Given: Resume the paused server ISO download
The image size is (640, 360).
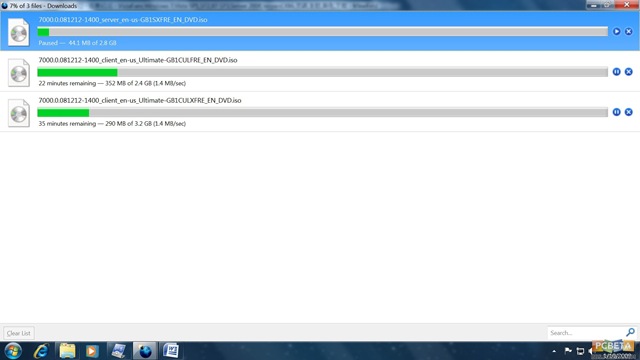Looking at the screenshot, I should click(x=616, y=31).
